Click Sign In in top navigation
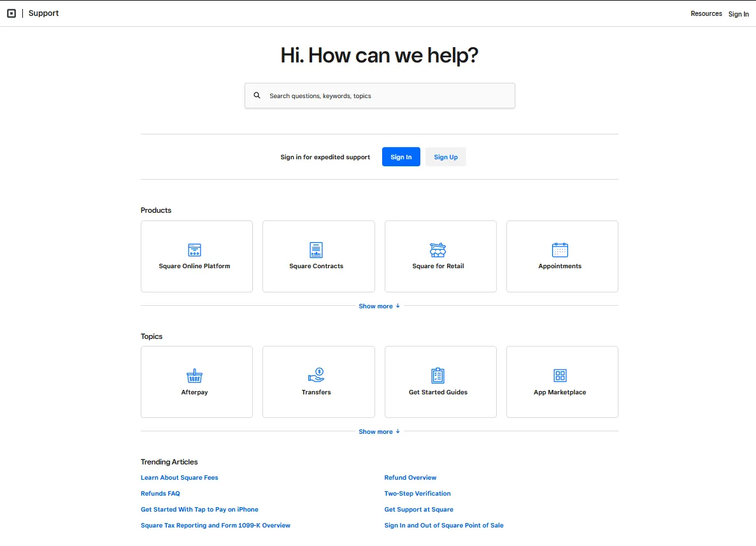 (738, 14)
